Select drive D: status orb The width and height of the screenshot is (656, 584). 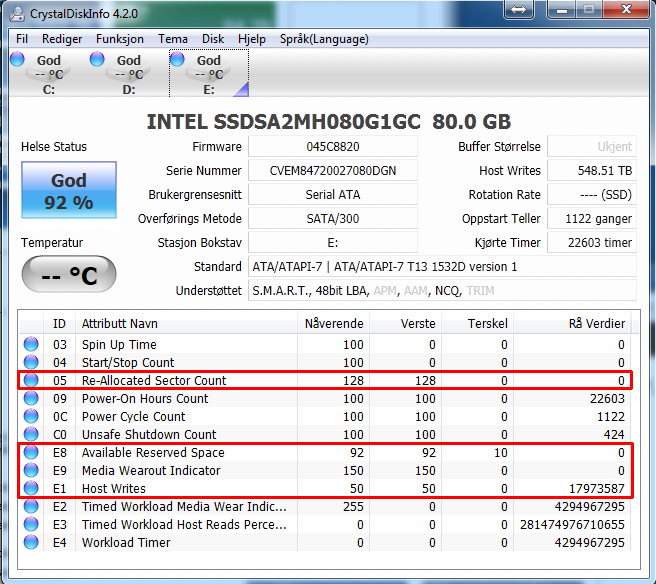(97, 59)
